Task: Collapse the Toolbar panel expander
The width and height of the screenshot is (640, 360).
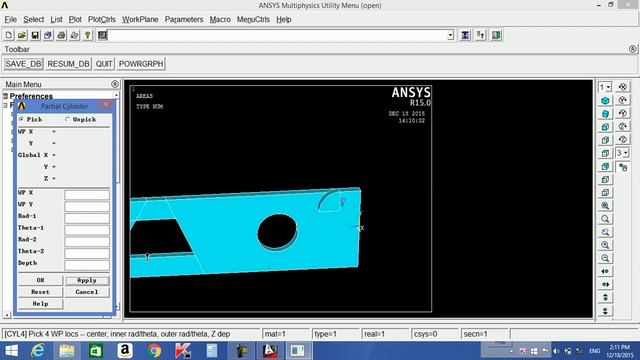Action: tap(632, 49)
